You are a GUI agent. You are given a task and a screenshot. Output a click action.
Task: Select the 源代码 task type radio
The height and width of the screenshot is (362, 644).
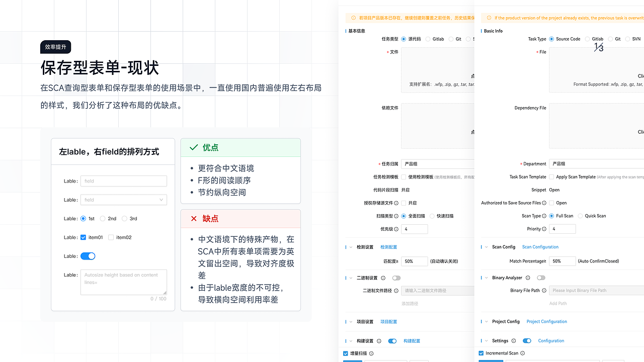click(404, 39)
